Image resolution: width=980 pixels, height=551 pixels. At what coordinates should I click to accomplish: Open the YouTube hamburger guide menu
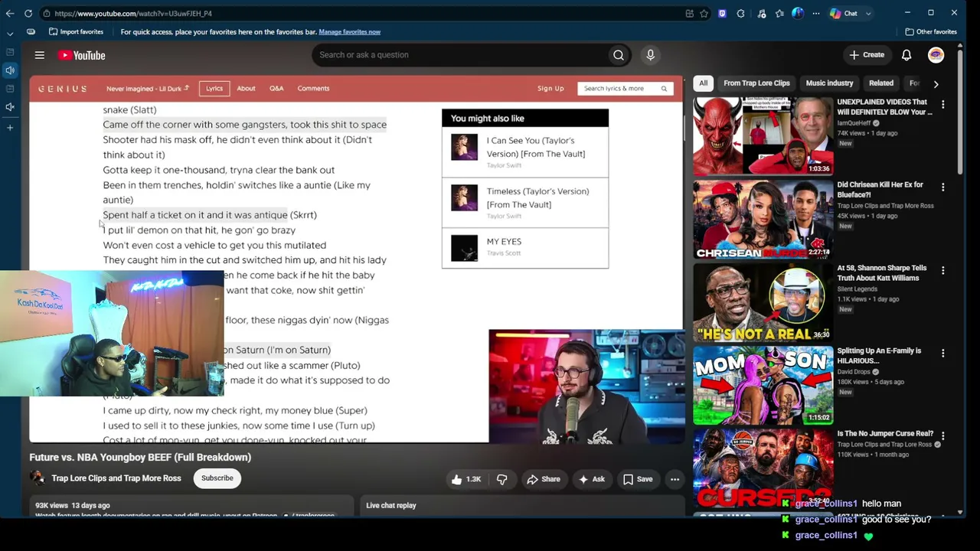(x=40, y=55)
